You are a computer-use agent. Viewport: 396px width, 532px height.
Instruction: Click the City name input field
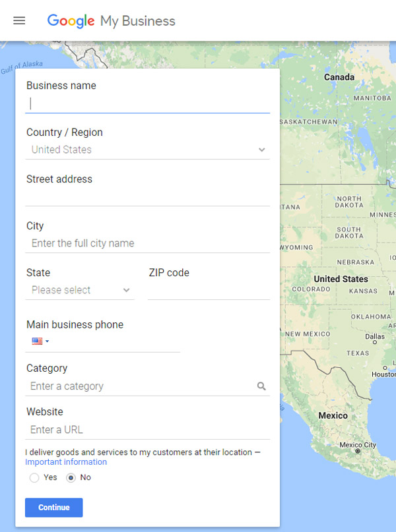tap(147, 243)
